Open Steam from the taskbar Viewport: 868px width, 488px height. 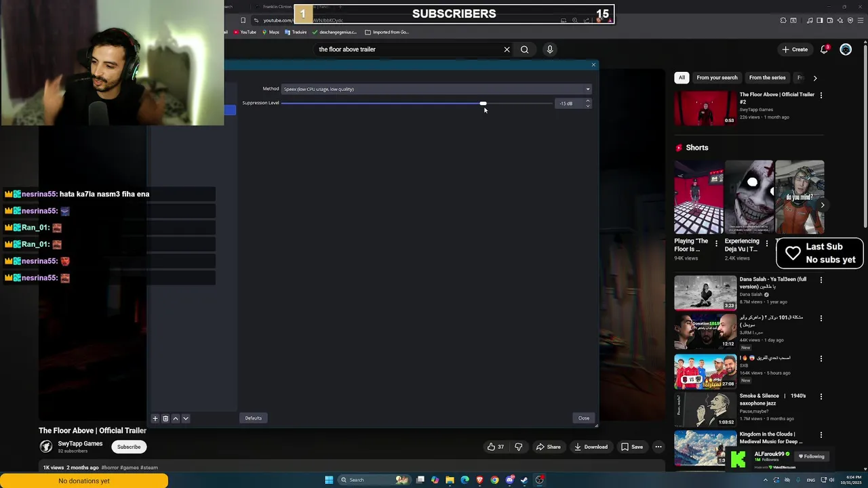tap(524, 480)
